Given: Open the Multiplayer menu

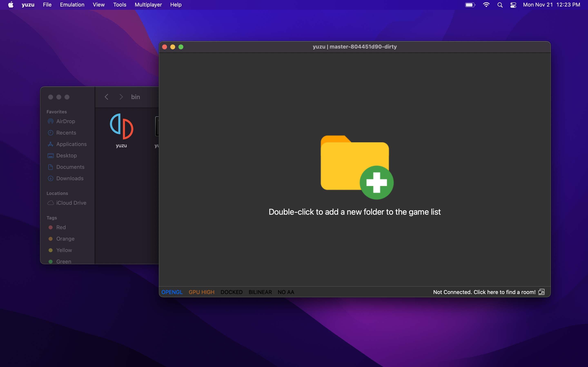Looking at the screenshot, I should 148,5.
